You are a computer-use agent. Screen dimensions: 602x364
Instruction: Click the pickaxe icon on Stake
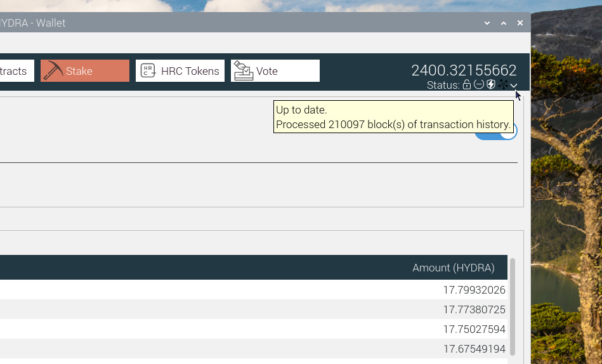[x=53, y=71]
